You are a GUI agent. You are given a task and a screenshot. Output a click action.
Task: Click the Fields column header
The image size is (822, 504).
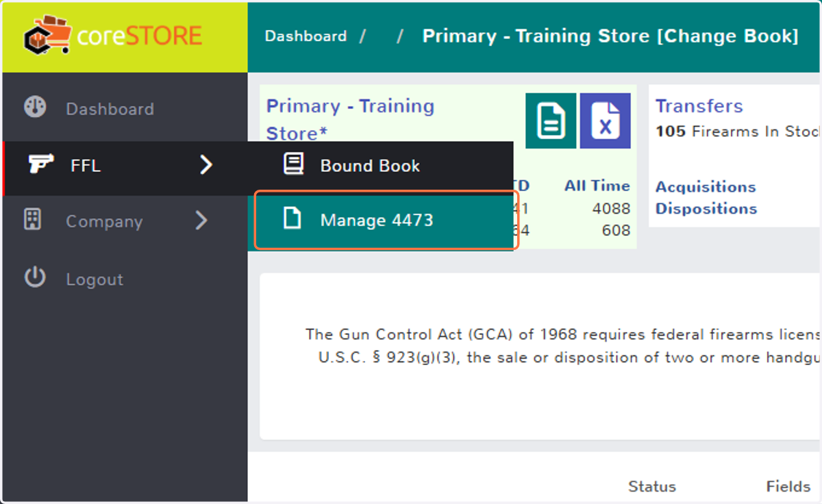(788, 486)
